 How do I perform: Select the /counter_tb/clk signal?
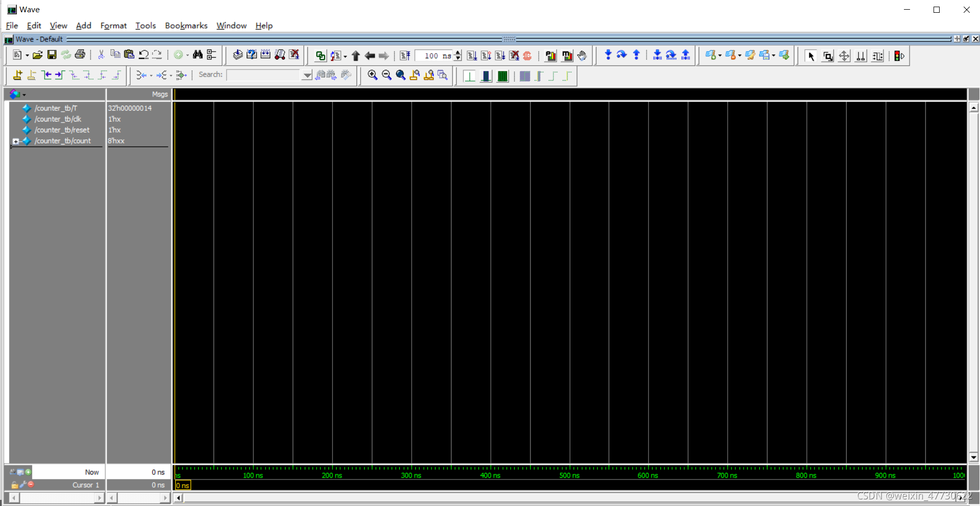click(x=58, y=119)
